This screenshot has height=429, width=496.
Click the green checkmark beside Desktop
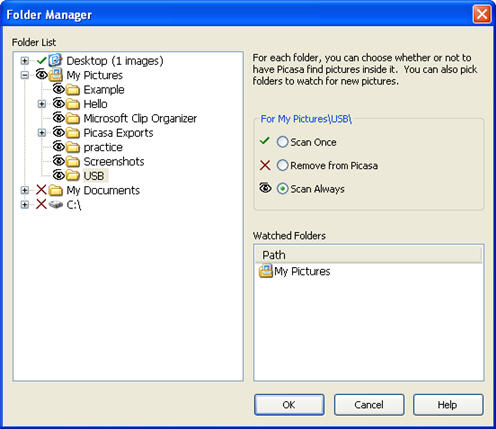[41, 61]
